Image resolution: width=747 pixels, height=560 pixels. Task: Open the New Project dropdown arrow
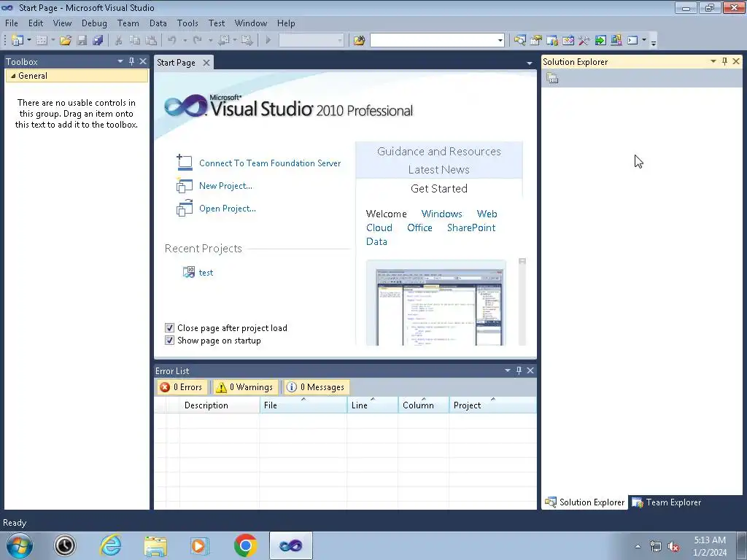pyautogui.click(x=28, y=41)
